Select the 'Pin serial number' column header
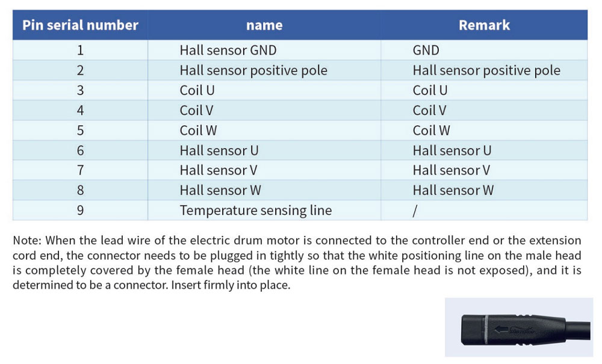Viewport: 602px width, 364px height. click(x=80, y=25)
